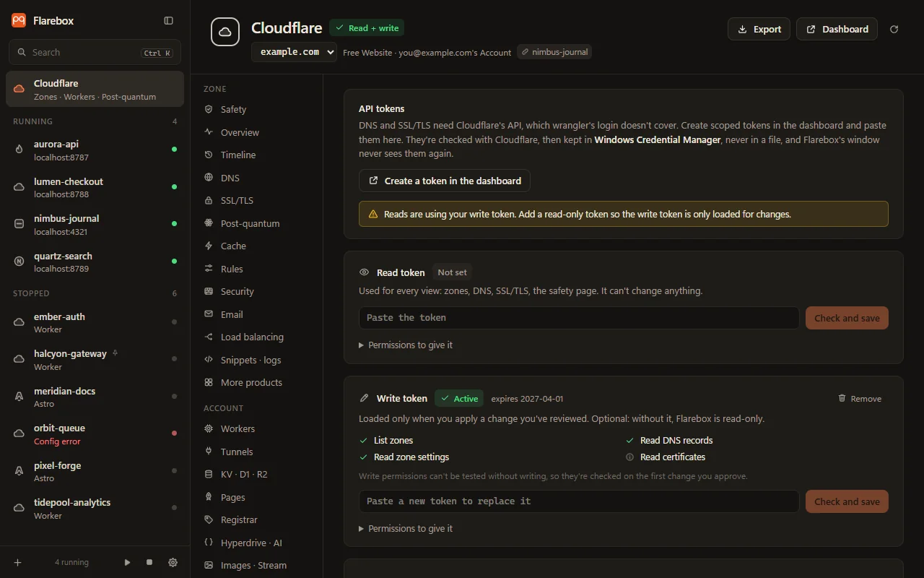Remove the write token

[x=859, y=399]
